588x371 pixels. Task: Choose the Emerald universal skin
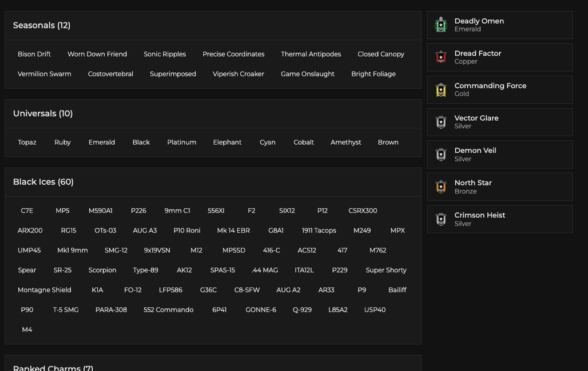102,143
